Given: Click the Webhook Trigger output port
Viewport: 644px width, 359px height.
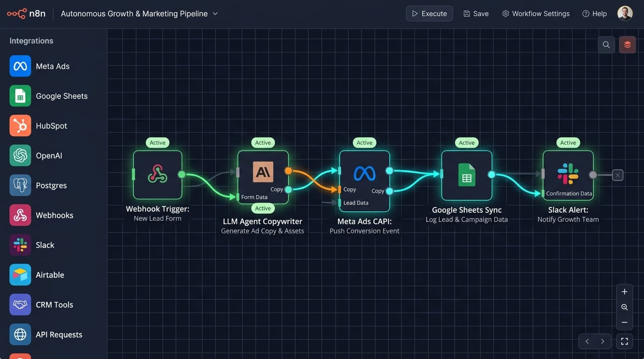Looking at the screenshot, I should [182, 174].
